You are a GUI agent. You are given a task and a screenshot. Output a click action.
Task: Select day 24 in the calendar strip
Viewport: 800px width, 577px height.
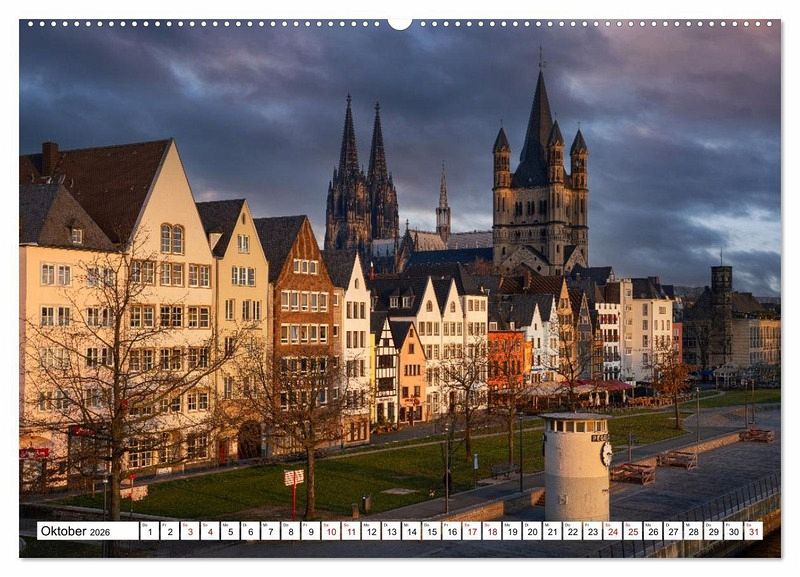(x=612, y=531)
